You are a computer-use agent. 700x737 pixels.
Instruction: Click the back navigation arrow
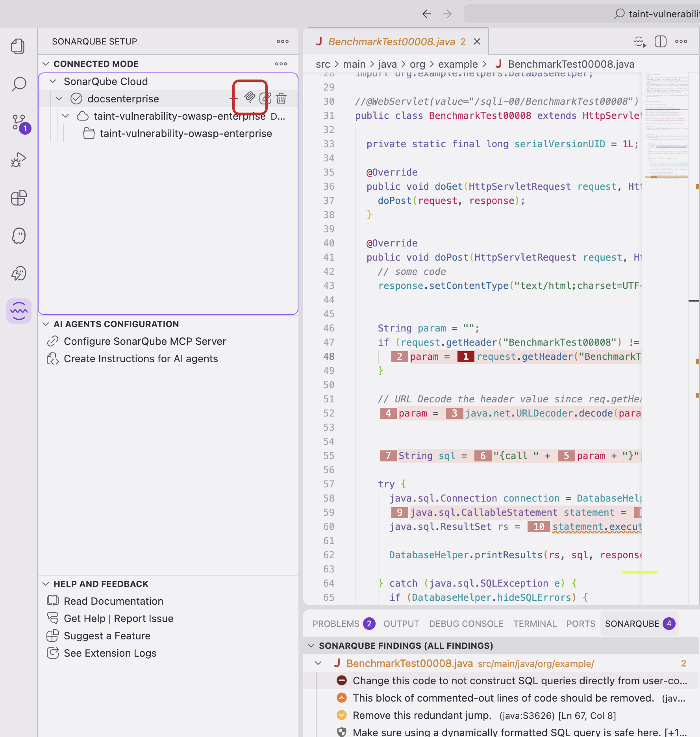pos(426,14)
